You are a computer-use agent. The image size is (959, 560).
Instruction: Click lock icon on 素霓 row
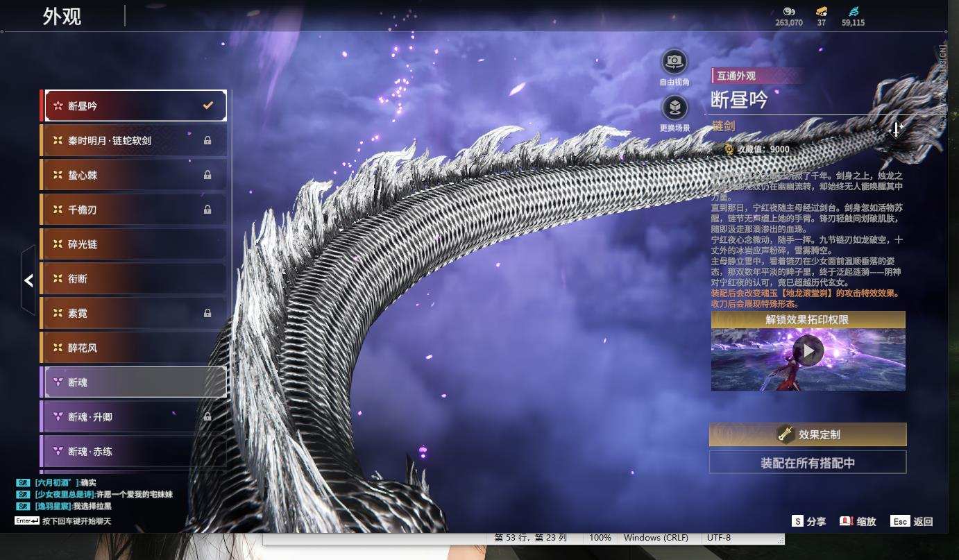[x=207, y=313]
